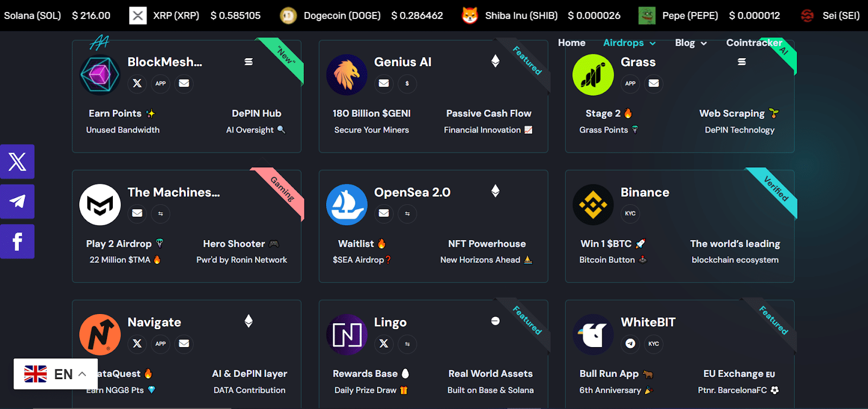Open the Airdrops dropdown menu

[x=629, y=43]
